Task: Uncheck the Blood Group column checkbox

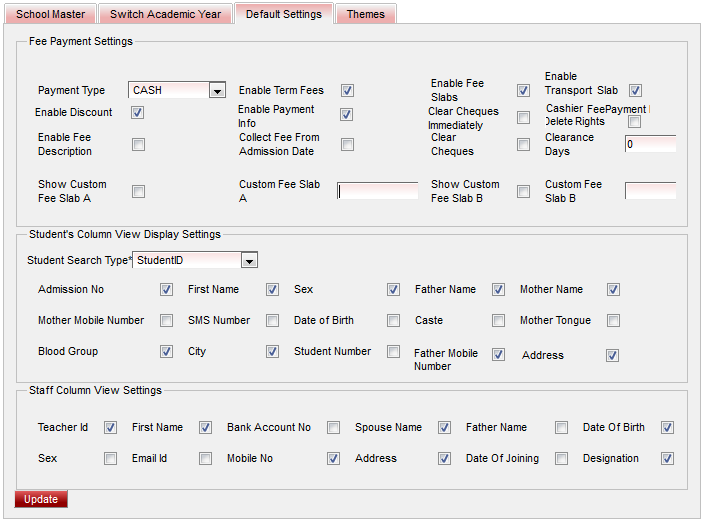Action: coord(166,352)
